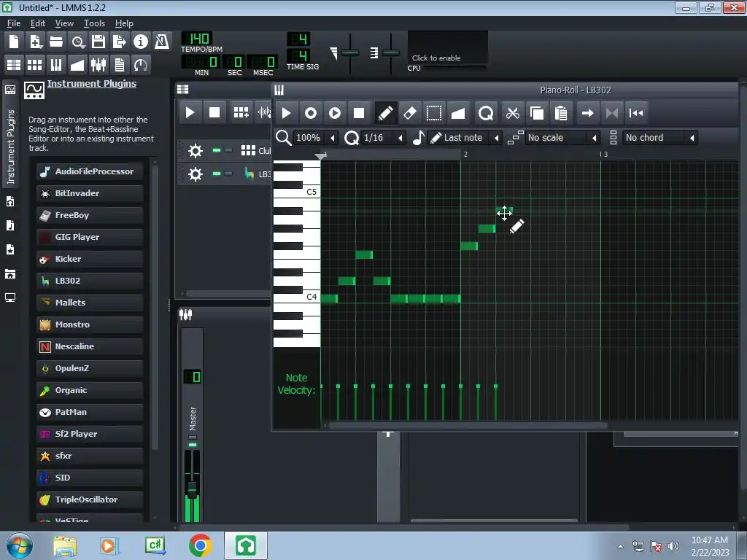Create a new project from the toolbar
Image resolution: width=747 pixels, height=560 pixels.
[x=14, y=42]
